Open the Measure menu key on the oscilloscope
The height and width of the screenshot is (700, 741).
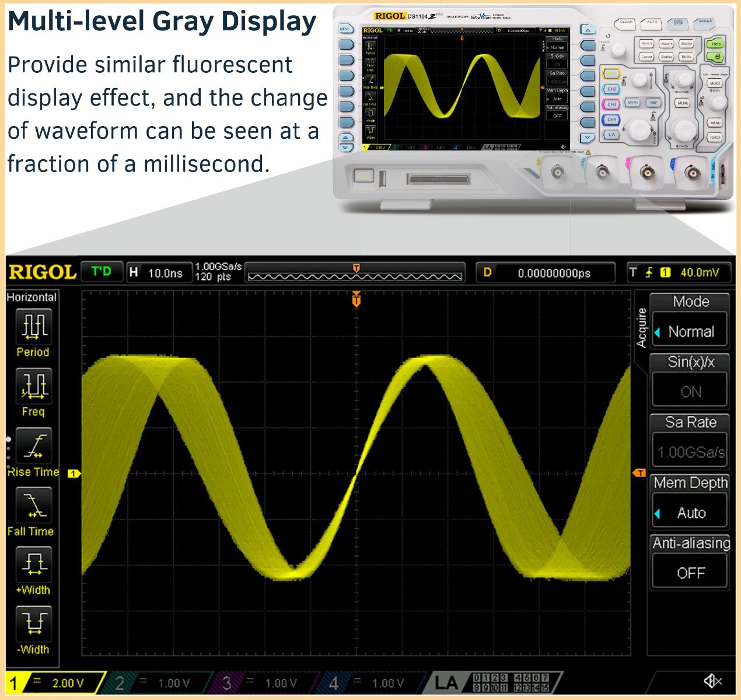[x=646, y=44]
